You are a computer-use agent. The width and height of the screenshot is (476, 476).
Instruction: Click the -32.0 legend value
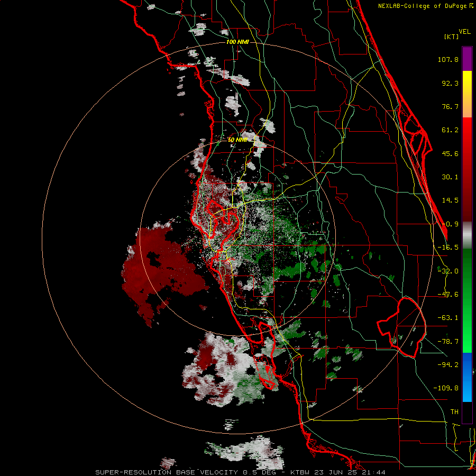tap(448, 271)
